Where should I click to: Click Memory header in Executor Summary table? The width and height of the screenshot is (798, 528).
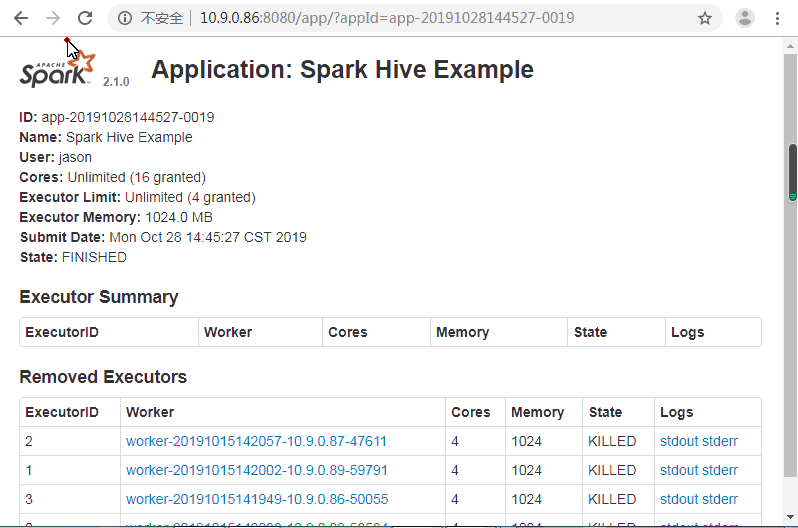(462, 332)
